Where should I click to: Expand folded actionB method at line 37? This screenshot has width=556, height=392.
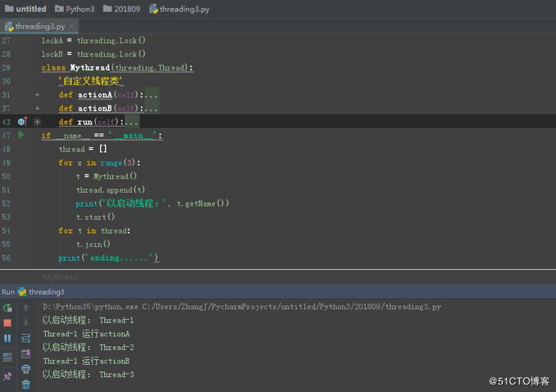point(37,108)
